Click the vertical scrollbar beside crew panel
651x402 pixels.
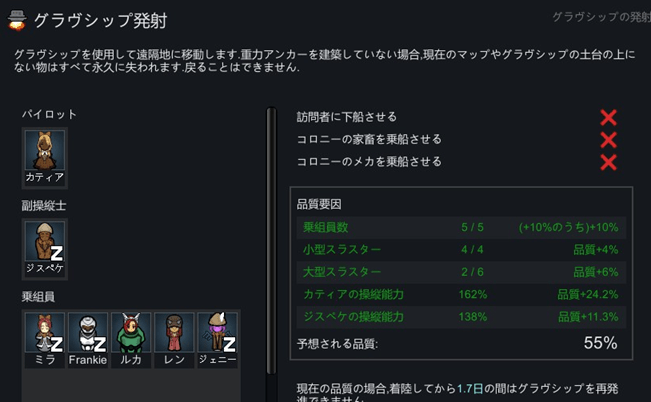tap(269, 250)
